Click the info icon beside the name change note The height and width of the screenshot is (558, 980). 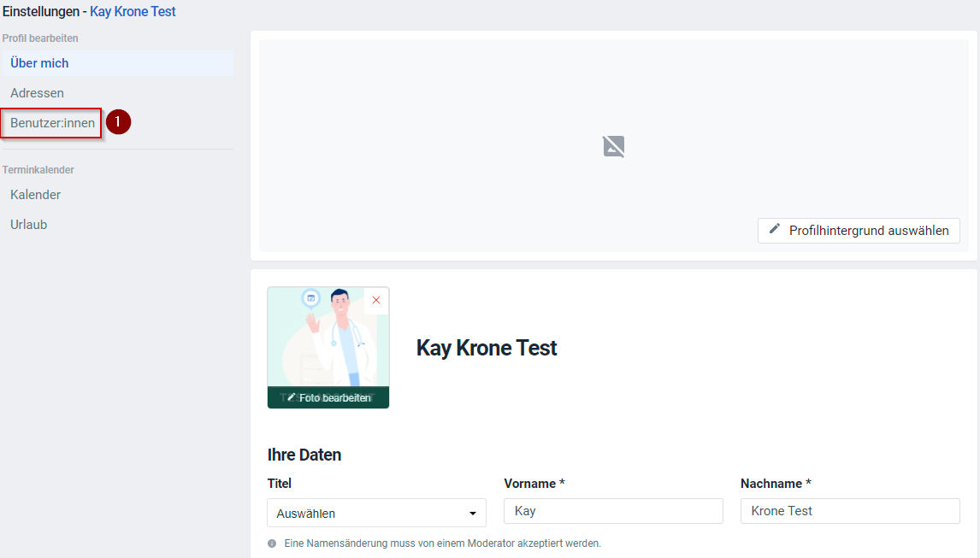click(x=271, y=543)
